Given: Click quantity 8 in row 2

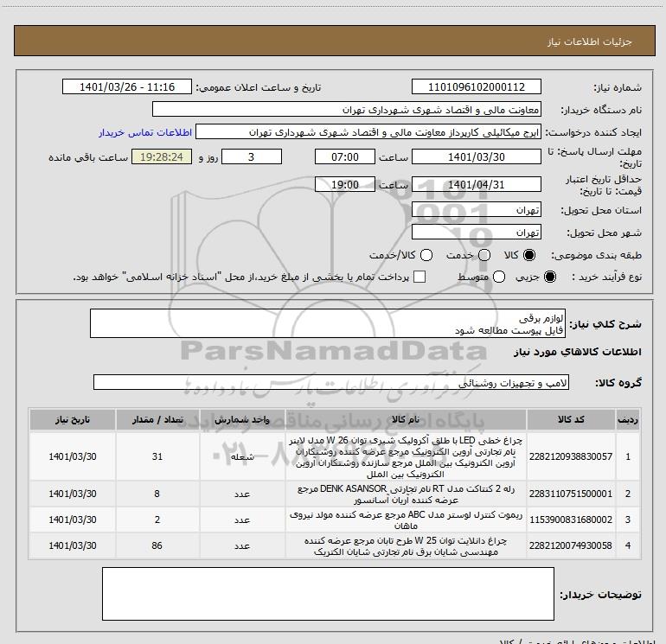Looking at the screenshot, I should tap(157, 494).
